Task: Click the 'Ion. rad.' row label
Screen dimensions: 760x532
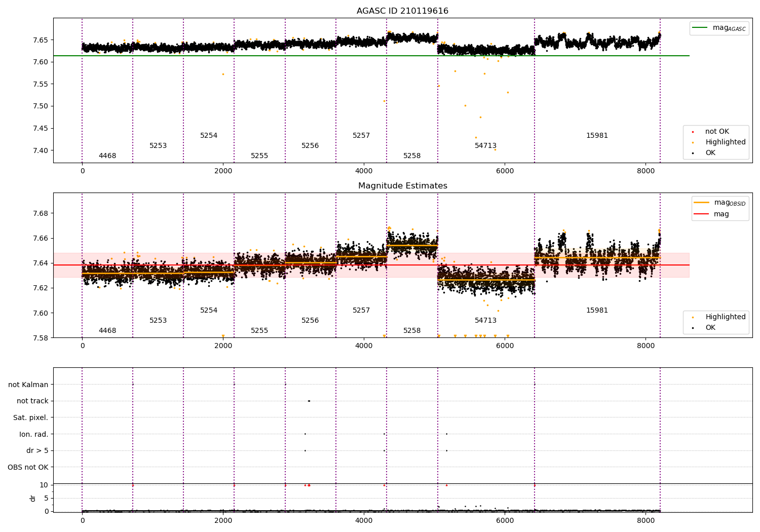Action: [x=33, y=434]
